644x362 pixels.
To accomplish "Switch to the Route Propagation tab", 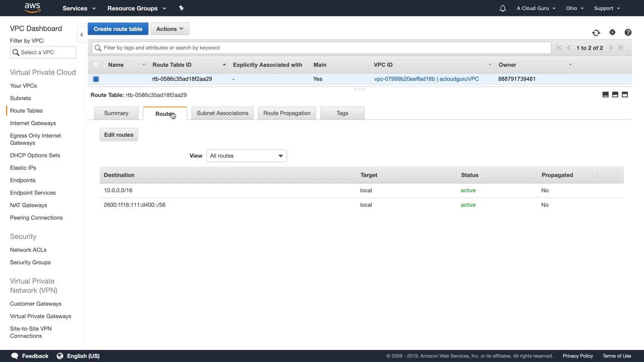I will pyautogui.click(x=287, y=113).
